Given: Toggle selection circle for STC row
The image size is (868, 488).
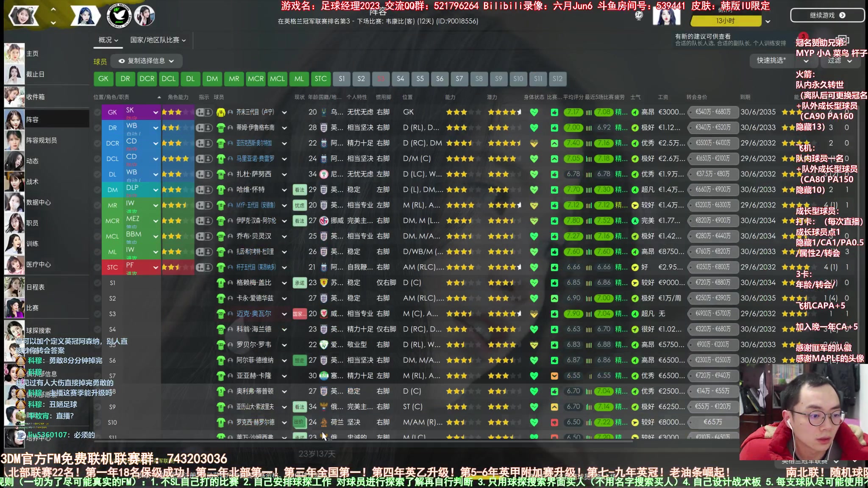Looking at the screenshot, I should coord(97,267).
